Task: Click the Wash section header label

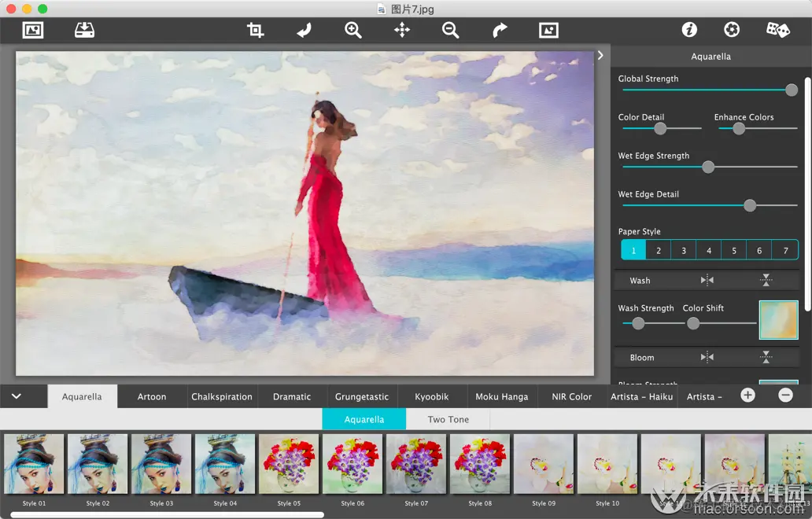Action: coord(640,281)
